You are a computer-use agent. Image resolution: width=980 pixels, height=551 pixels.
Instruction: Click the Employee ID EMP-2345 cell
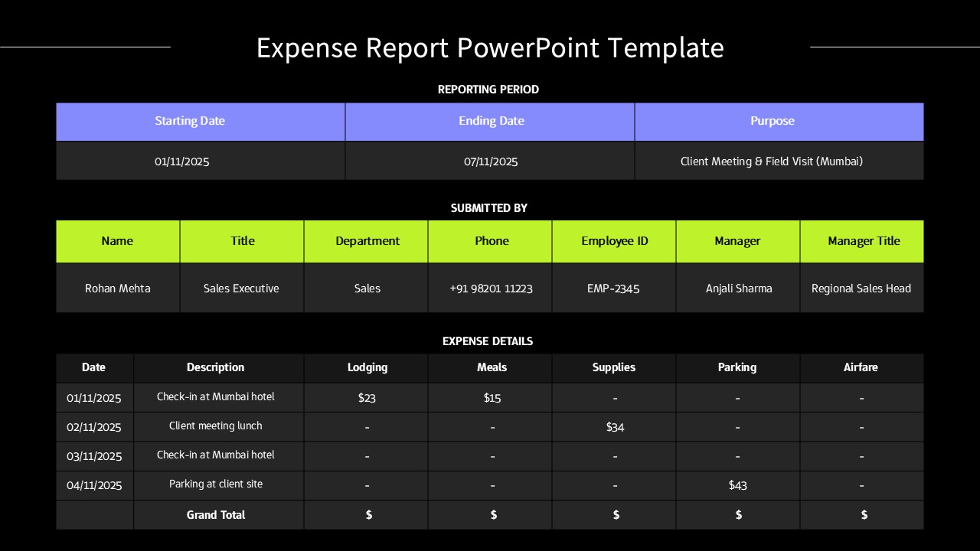[x=614, y=289]
